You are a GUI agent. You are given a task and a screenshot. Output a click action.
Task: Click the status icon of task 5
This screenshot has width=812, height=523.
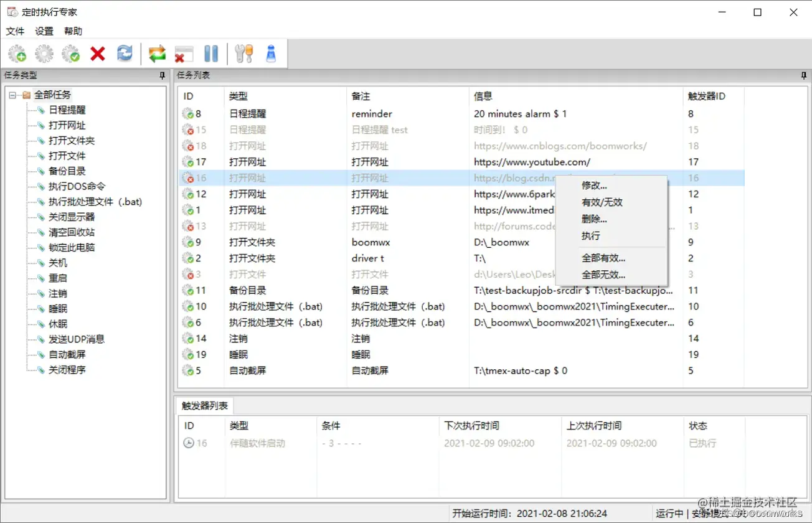click(x=187, y=371)
